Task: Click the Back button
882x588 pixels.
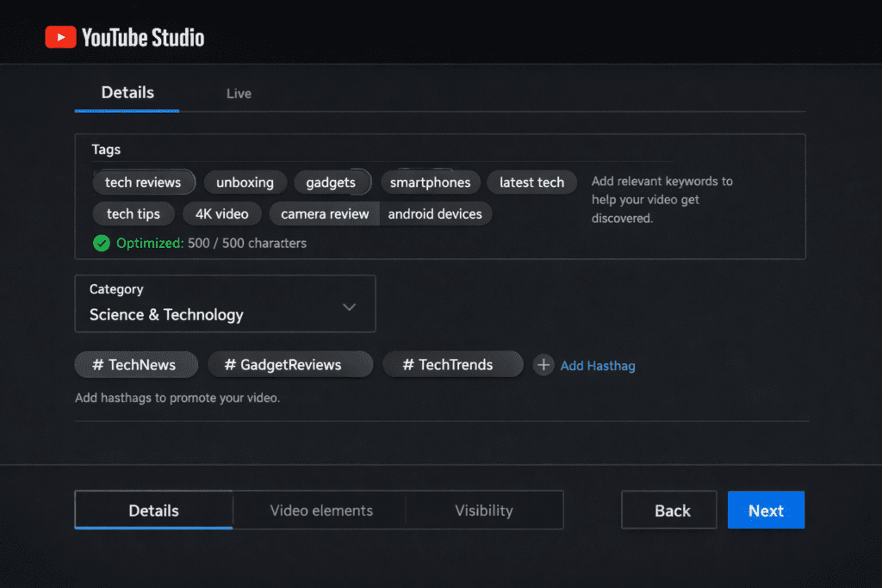Action: click(x=672, y=511)
